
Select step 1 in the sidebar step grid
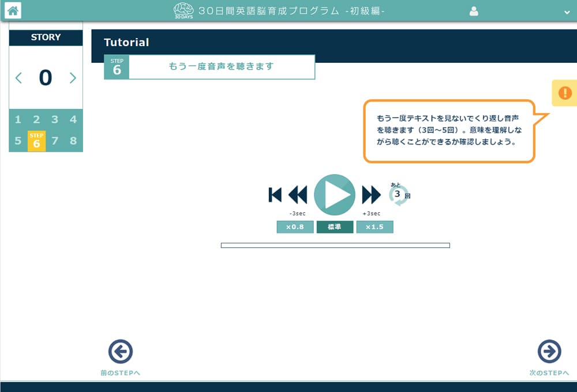click(x=18, y=120)
